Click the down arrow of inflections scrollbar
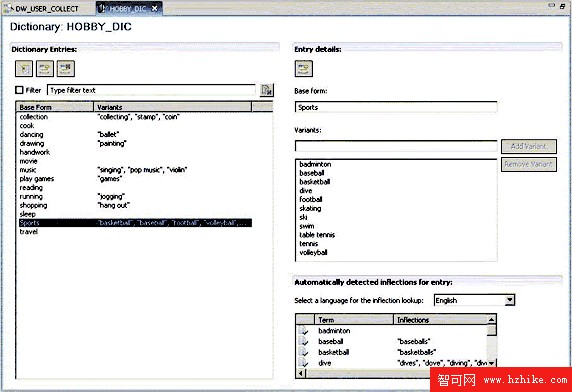The height and width of the screenshot is (392, 572). [x=491, y=363]
